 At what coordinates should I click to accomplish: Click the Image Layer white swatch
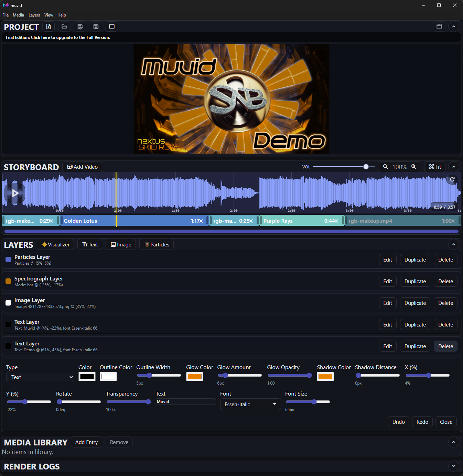tap(8, 303)
